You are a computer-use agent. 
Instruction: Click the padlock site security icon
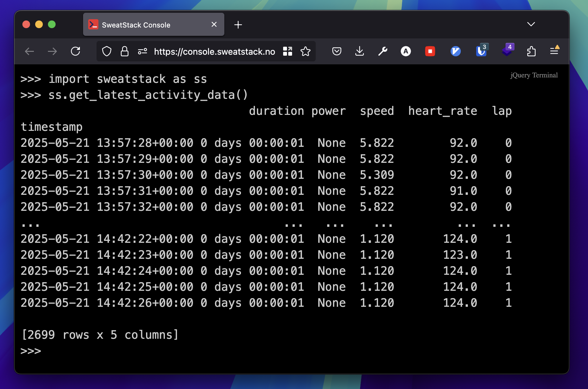tap(125, 51)
